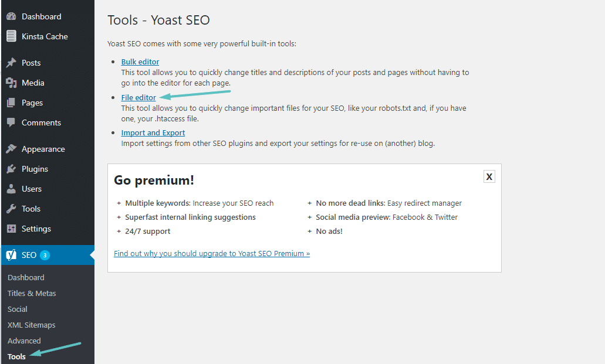Dismiss the Go premium box with the X

coord(489,176)
